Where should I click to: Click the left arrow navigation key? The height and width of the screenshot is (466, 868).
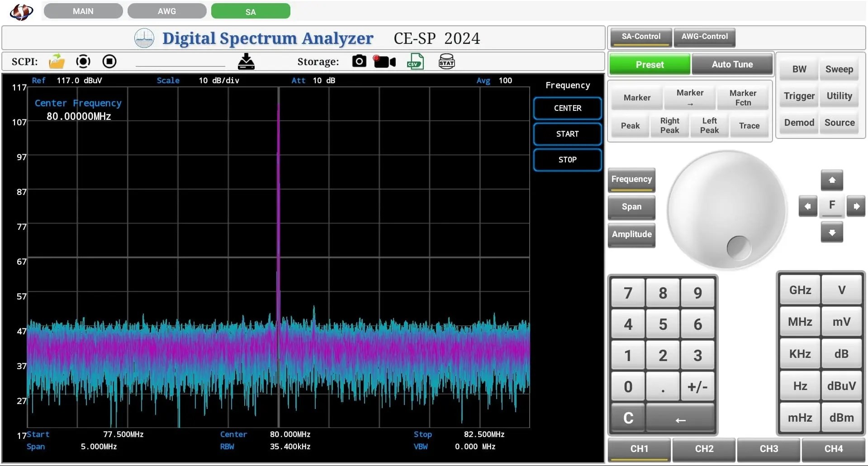[x=808, y=206]
